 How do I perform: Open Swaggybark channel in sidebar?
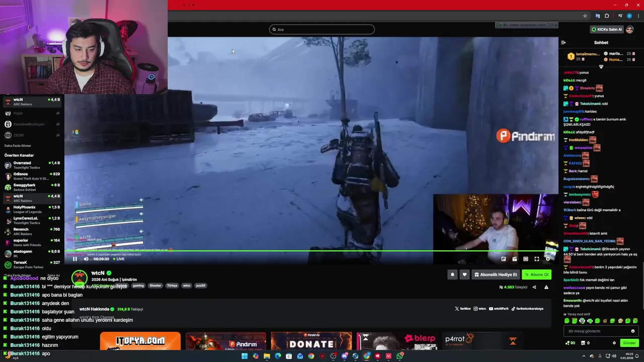tap(31, 187)
